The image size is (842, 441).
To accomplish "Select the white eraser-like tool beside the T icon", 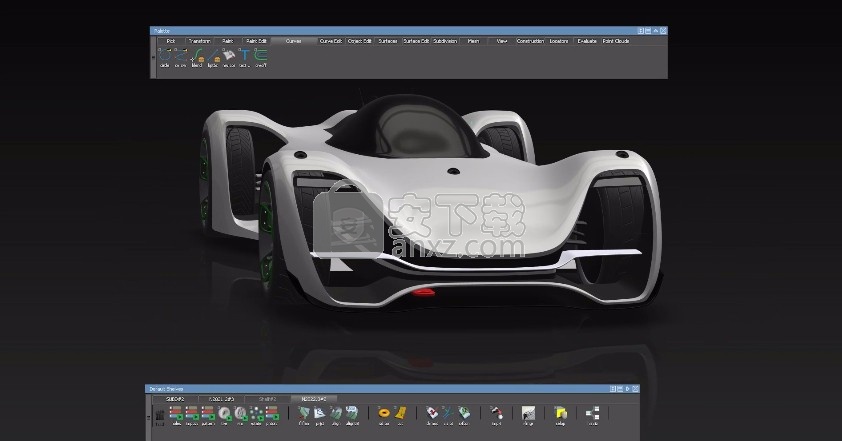I will point(229,55).
